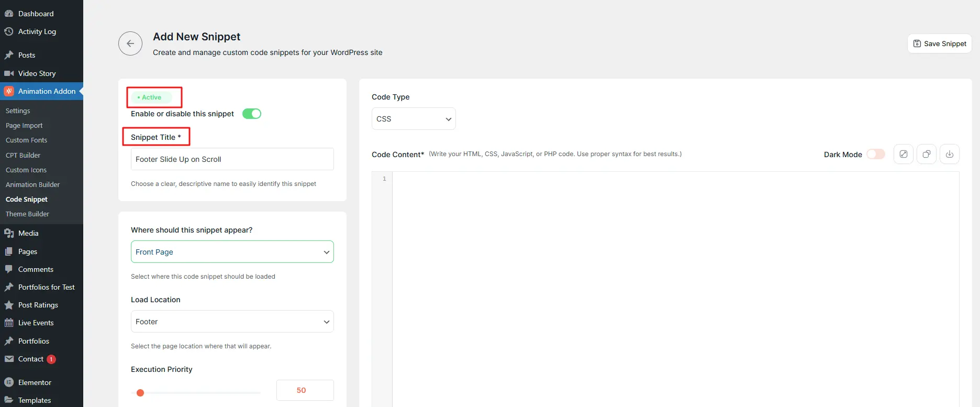
Task: Go to Video Story in the sidebar
Action: coord(37,73)
